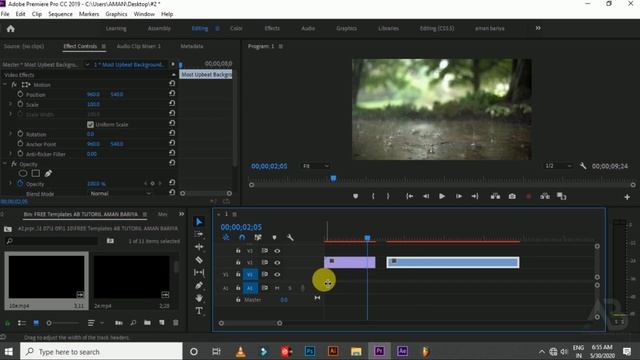Image resolution: width=640 pixels, height=360 pixels.
Task: Pick the free draw bezier mask pen
Action: [x=48, y=173]
